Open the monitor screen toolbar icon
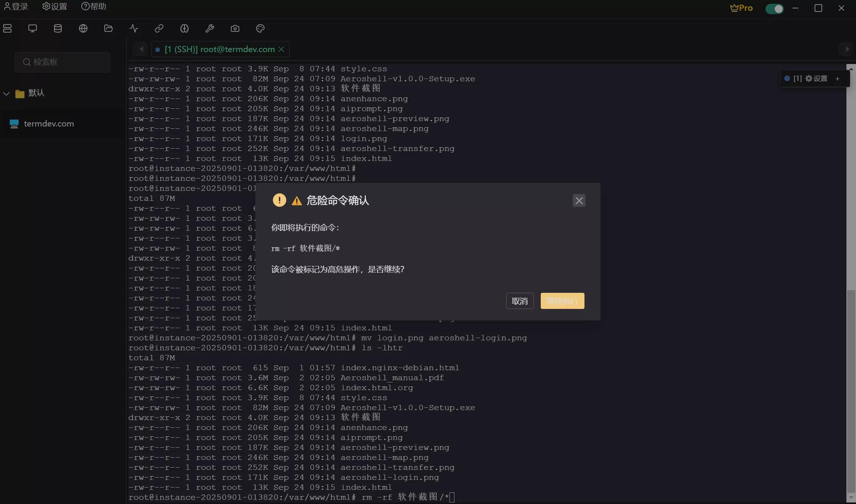856x504 pixels. coord(33,28)
